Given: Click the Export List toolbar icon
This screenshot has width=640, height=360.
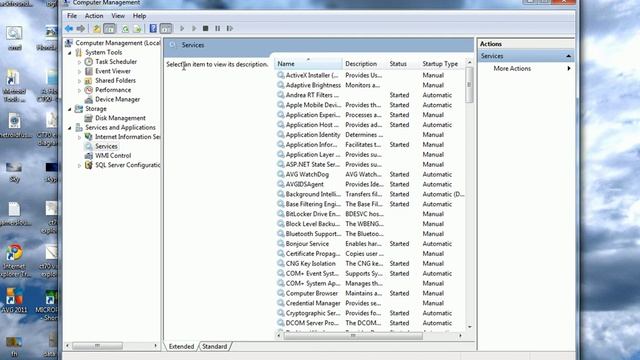Looking at the screenshot, I should [x=138, y=29].
